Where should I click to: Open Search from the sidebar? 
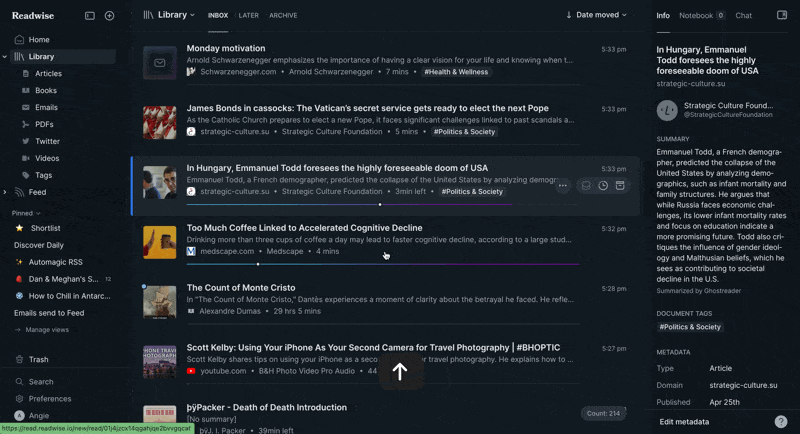pyautogui.click(x=41, y=381)
